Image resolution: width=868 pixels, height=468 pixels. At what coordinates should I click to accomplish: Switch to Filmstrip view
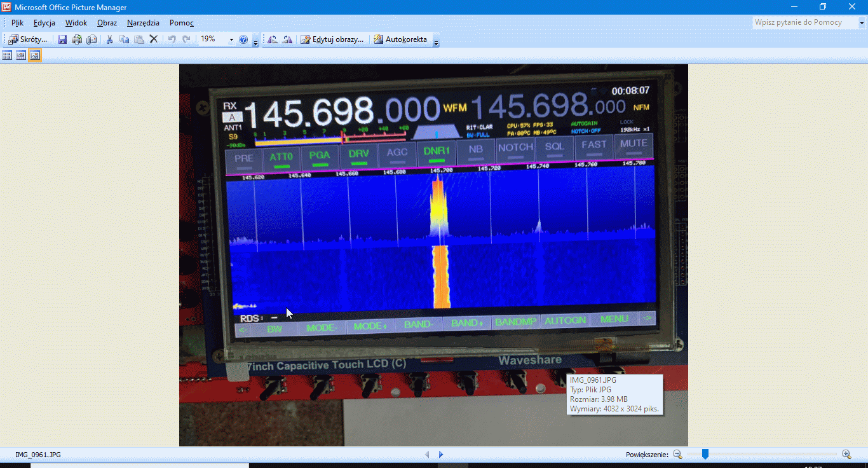point(21,55)
